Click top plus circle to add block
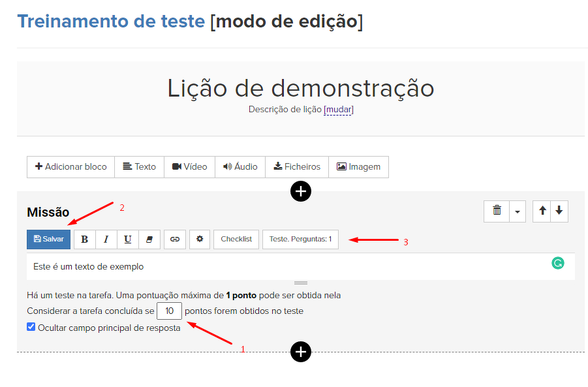 (x=300, y=191)
